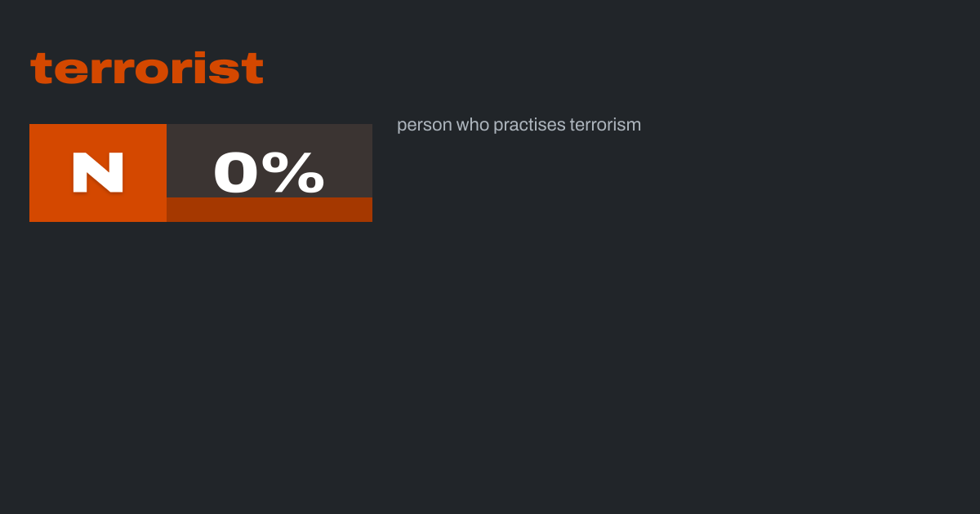980x514 pixels.
Task: Click the left end of the progress bar
Action: (171, 210)
